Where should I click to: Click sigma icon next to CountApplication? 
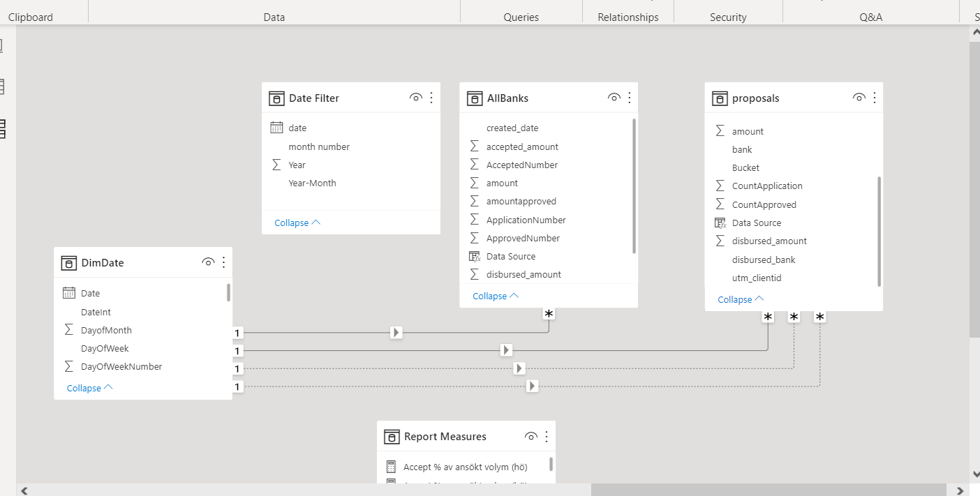720,186
